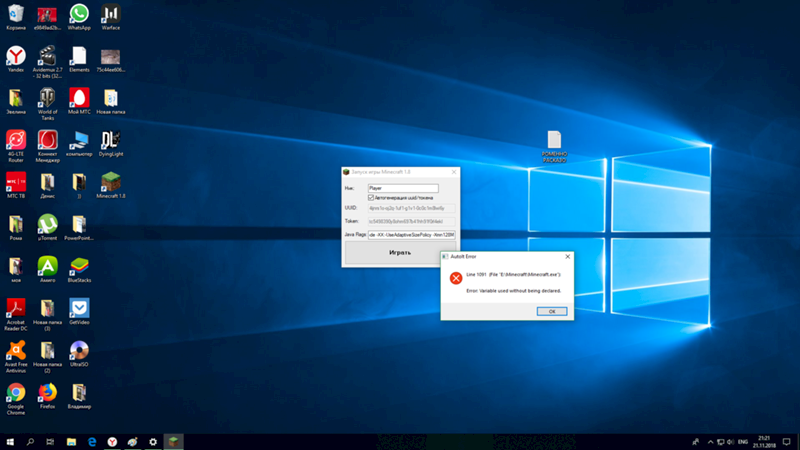
Task: Click the greyed-out Token field
Action: [411, 221]
